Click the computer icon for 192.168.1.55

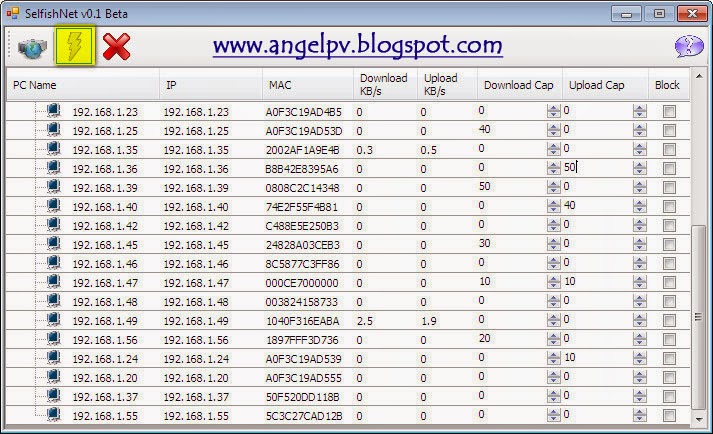pos(54,414)
